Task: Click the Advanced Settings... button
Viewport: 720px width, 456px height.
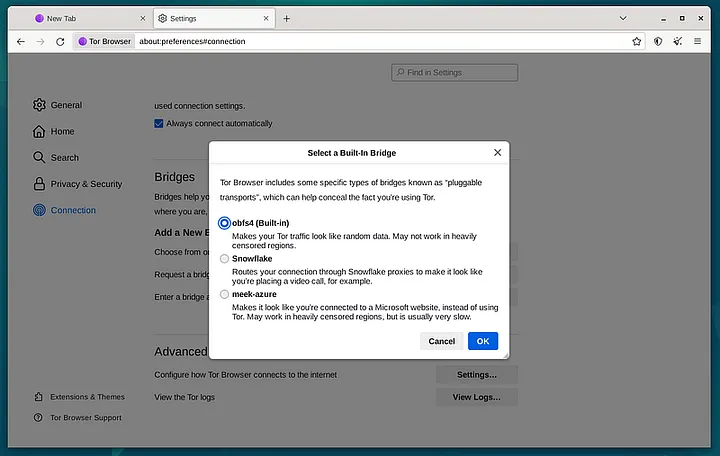Action: click(477, 375)
